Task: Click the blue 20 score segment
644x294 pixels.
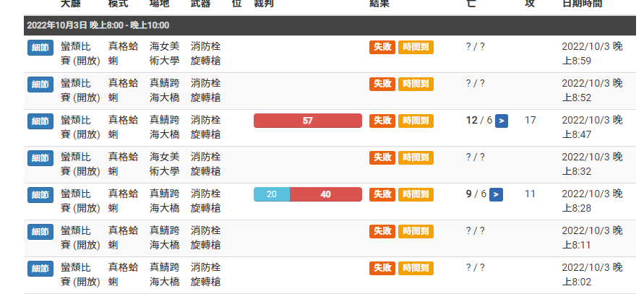Action: click(272, 194)
